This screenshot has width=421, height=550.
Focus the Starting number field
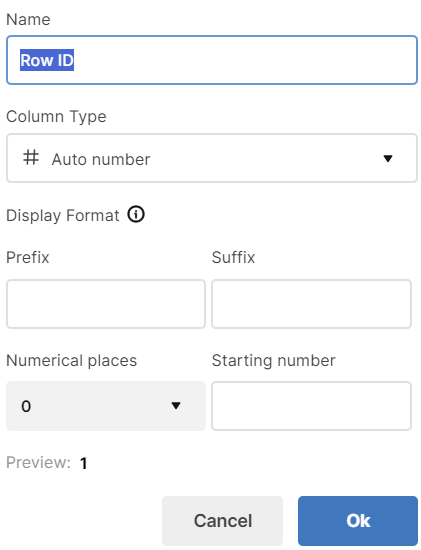(x=312, y=406)
